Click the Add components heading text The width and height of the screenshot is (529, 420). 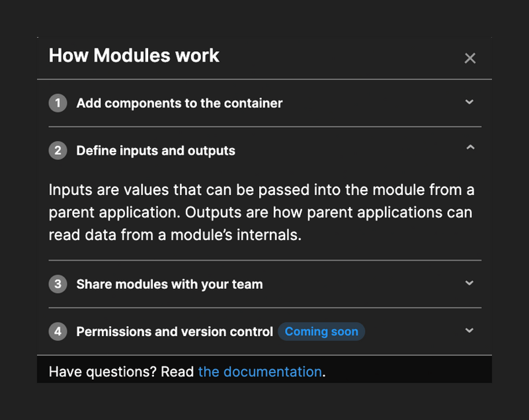(x=179, y=103)
